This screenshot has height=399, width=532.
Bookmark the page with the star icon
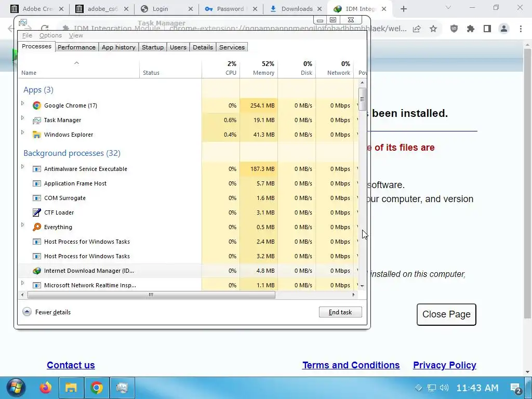[433, 29]
